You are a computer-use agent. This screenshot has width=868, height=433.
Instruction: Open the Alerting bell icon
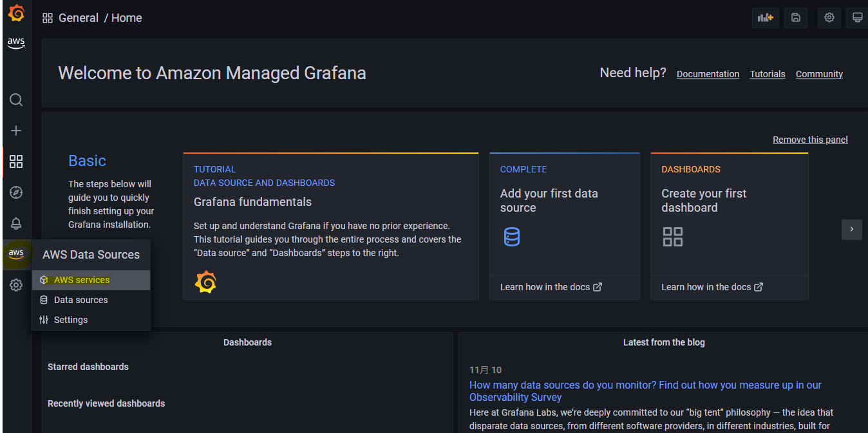(x=16, y=223)
